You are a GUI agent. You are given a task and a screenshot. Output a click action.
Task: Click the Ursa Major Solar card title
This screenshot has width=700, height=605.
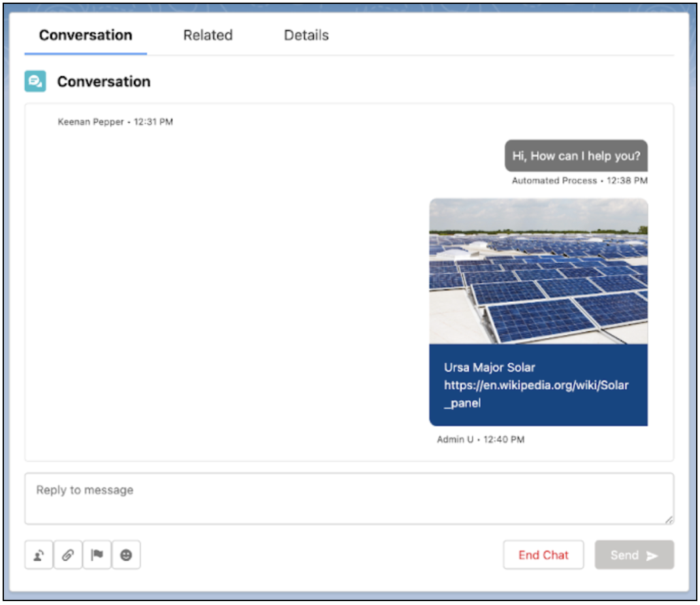488,367
